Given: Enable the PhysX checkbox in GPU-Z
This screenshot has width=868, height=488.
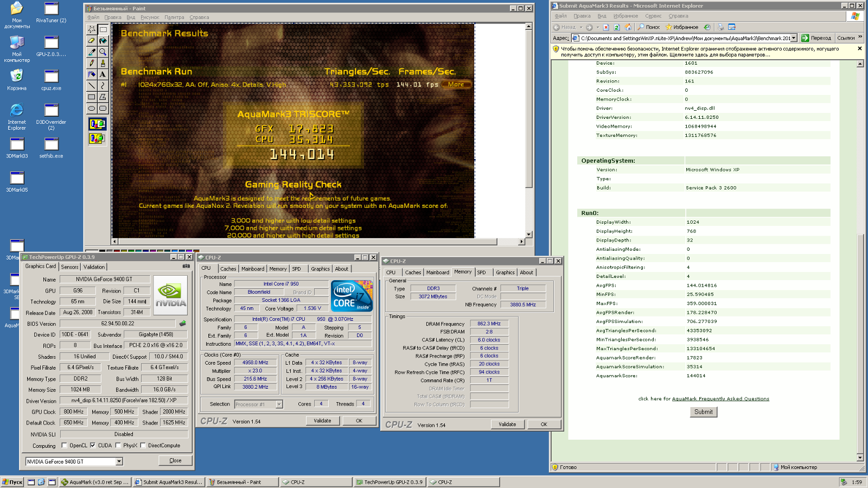Looking at the screenshot, I should [118, 446].
